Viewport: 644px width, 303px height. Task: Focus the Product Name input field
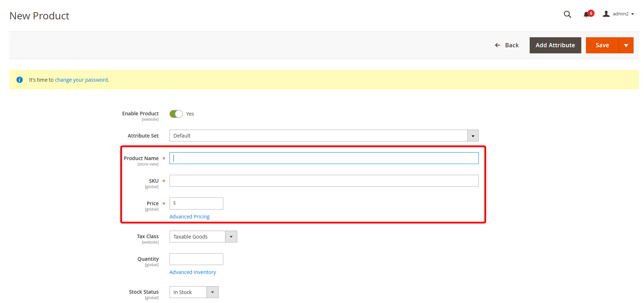click(x=324, y=158)
